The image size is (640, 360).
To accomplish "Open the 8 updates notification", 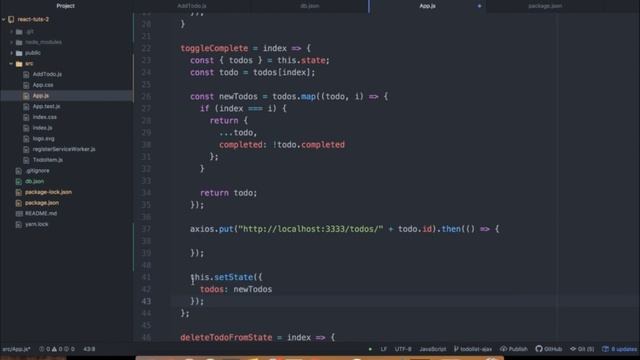I will [619, 349].
